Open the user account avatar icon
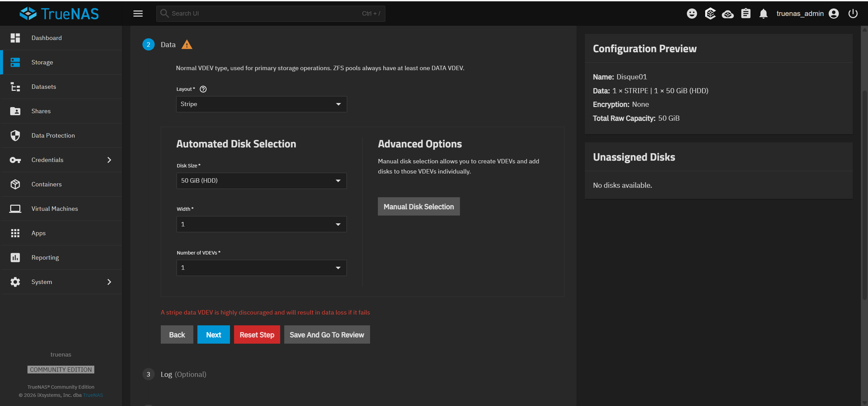The image size is (868, 406). [x=833, y=14]
